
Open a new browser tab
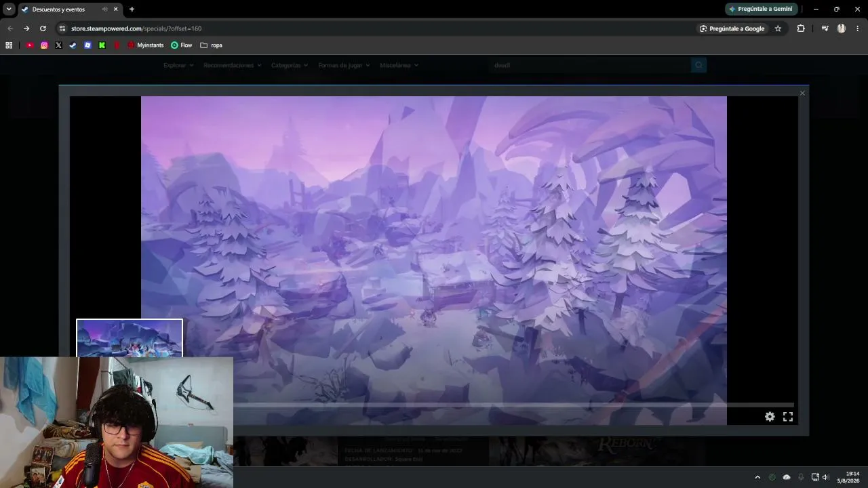(132, 9)
